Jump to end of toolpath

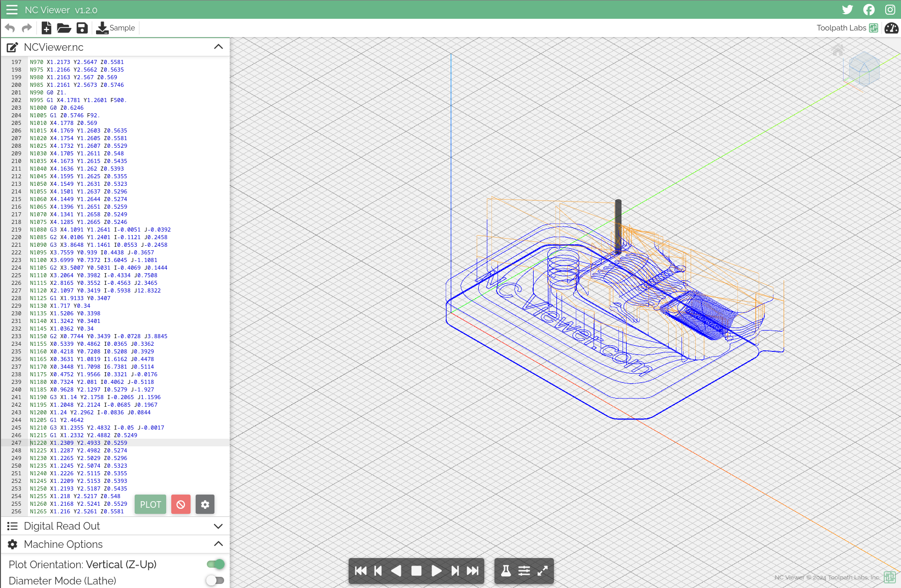[x=473, y=571]
